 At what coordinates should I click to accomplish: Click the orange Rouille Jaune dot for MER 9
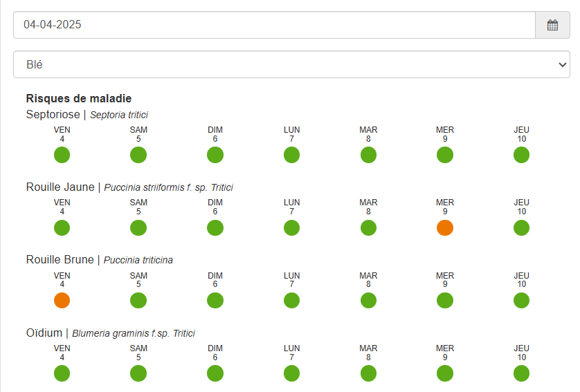click(x=444, y=227)
